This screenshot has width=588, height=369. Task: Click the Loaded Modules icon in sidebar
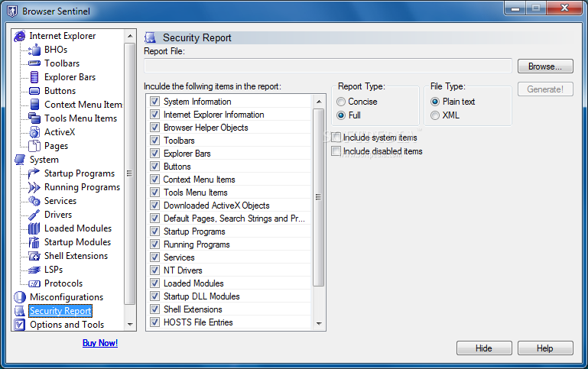[34, 228]
